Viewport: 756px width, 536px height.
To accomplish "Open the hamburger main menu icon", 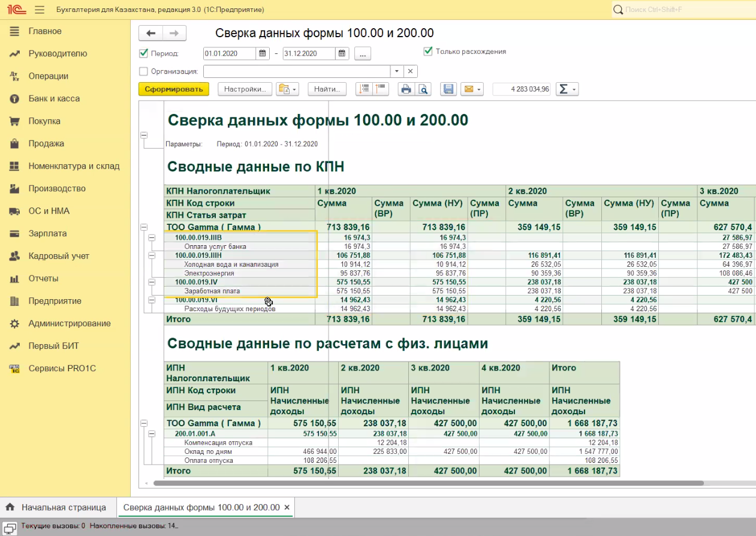I will 40,10.
